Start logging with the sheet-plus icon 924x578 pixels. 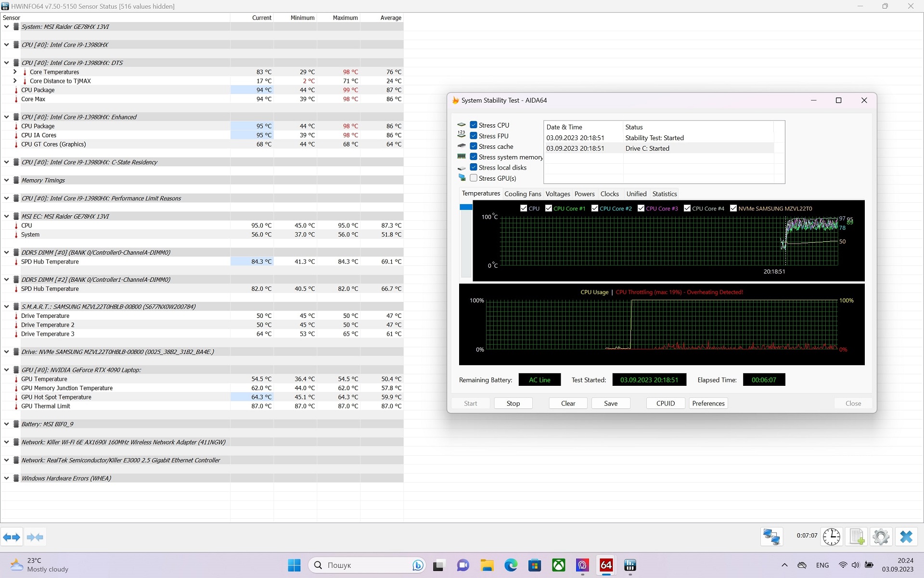[857, 537]
